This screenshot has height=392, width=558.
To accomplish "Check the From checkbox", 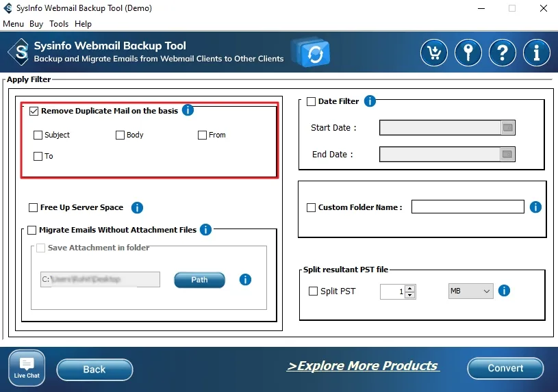I will tap(202, 135).
